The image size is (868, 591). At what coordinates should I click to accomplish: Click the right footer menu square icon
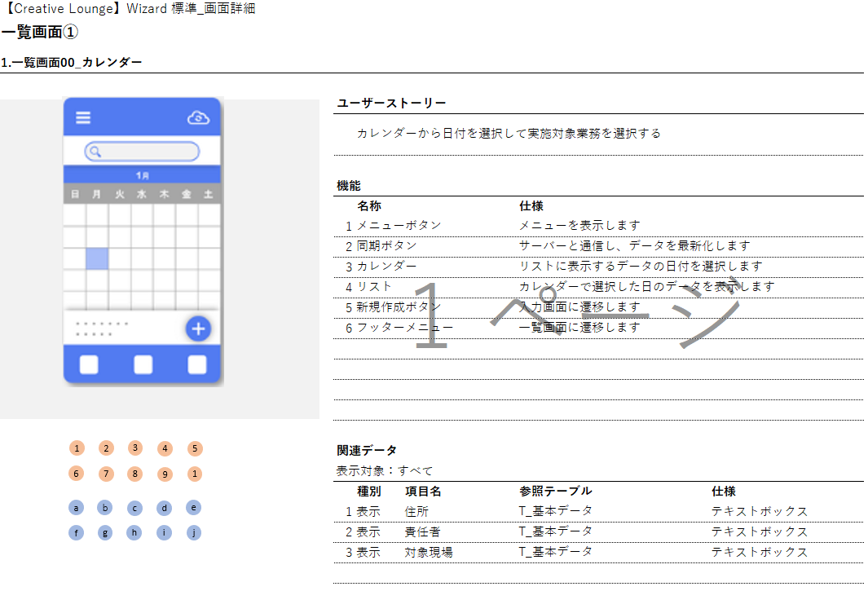[197, 364]
